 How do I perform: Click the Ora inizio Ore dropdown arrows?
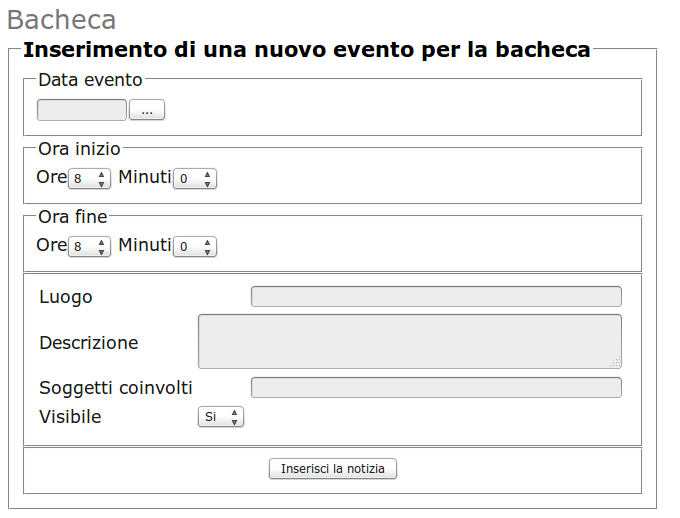point(102,178)
